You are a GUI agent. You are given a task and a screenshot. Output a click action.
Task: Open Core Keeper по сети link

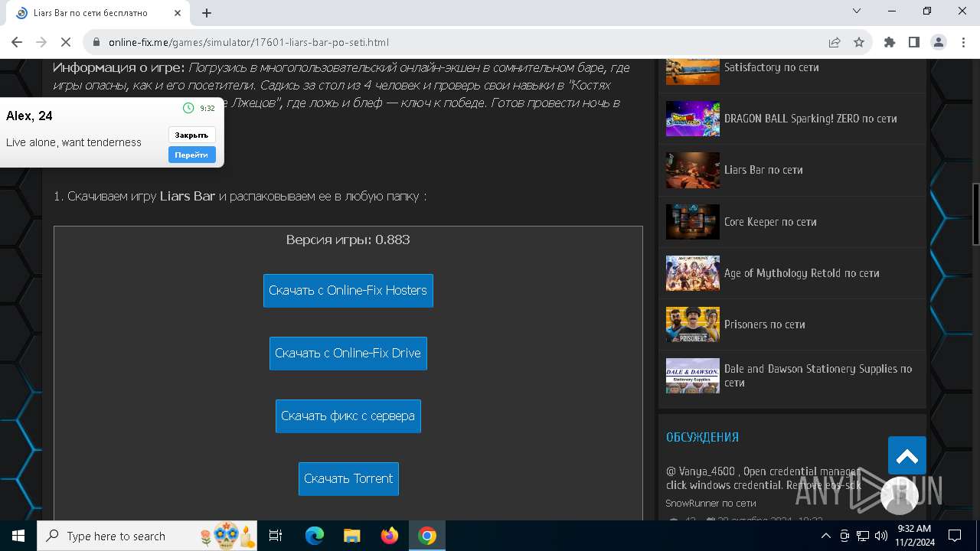(770, 222)
